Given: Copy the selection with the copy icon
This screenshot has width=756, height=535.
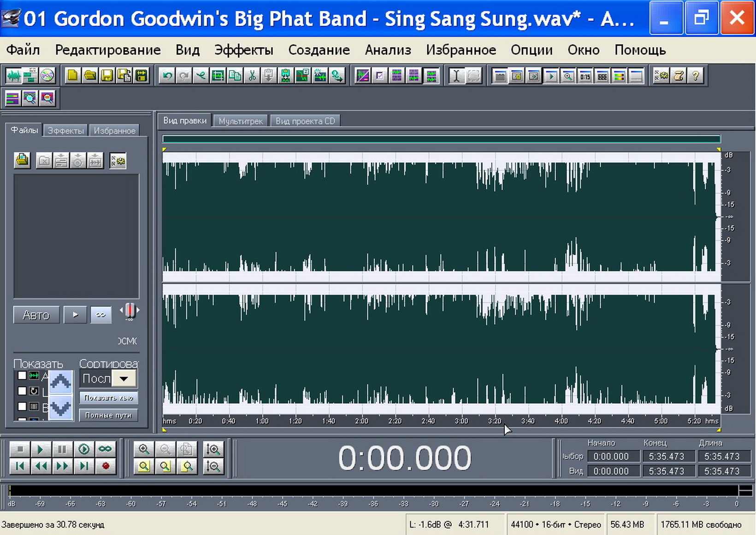Looking at the screenshot, I should coord(235,76).
